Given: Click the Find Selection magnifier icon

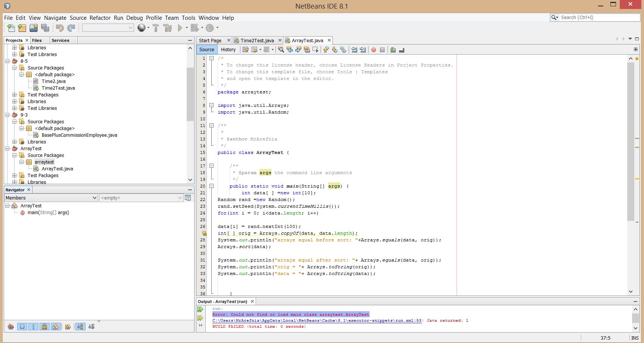Looking at the screenshot, I should (x=281, y=50).
